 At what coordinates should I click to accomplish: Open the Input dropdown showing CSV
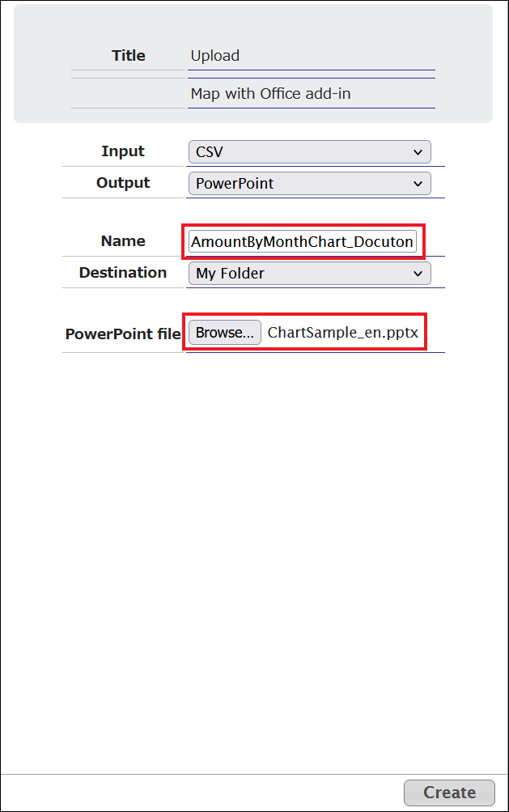coord(310,151)
